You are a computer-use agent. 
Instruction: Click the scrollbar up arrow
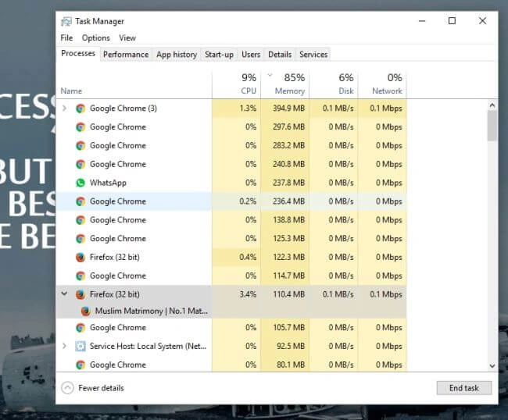pos(492,105)
